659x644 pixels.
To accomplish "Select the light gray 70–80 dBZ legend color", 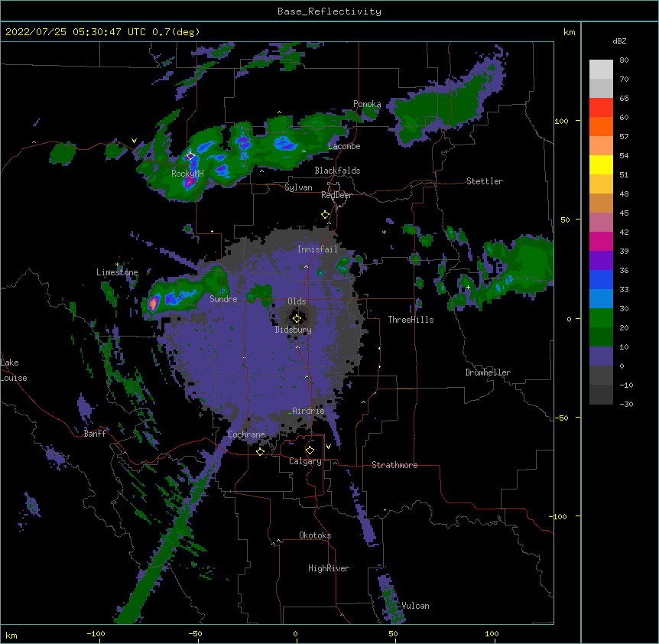I will point(601,70).
